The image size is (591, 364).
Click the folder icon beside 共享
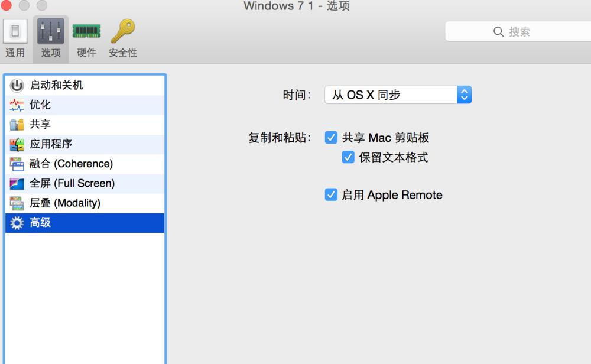tap(17, 125)
